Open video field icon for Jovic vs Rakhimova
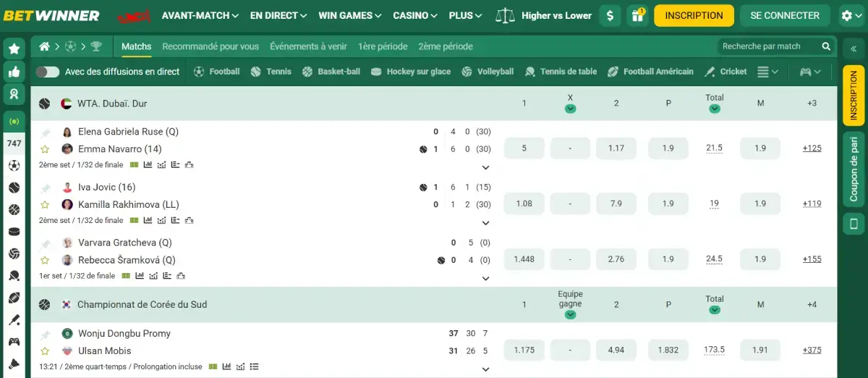This screenshot has width=868, height=378. 133,220
